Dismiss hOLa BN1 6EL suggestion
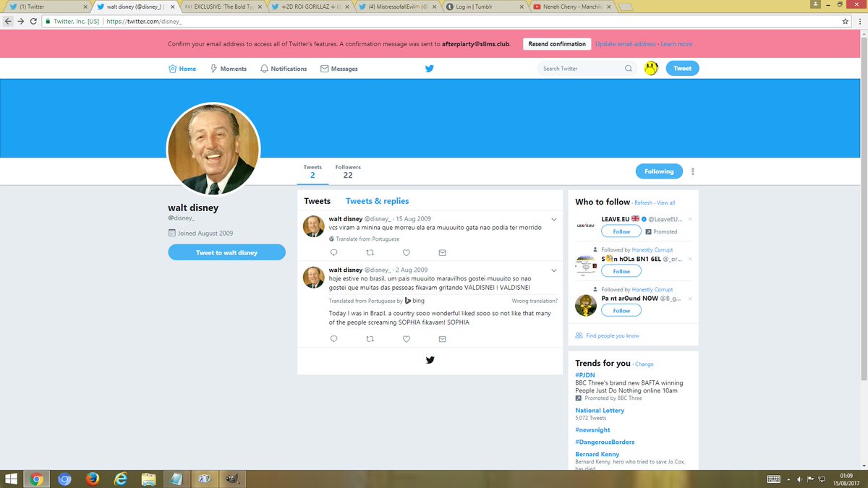868x488 pixels. [690, 258]
